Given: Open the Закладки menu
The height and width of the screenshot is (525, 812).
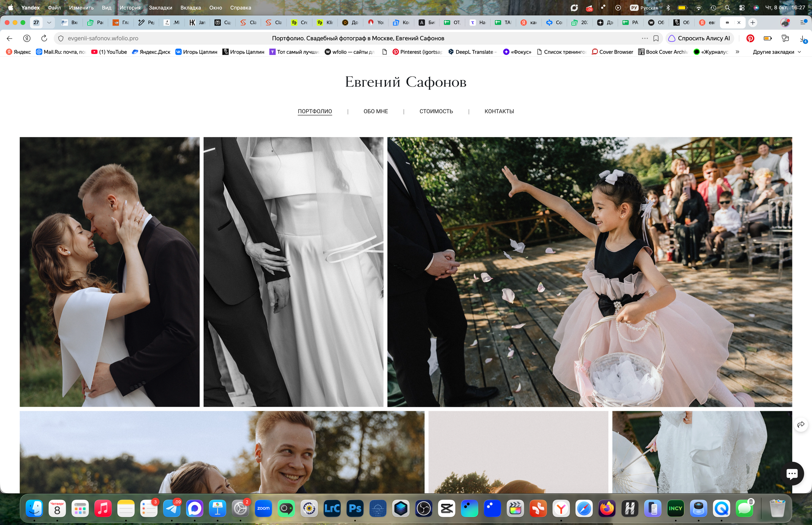Looking at the screenshot, I should (x=160, y=8).
